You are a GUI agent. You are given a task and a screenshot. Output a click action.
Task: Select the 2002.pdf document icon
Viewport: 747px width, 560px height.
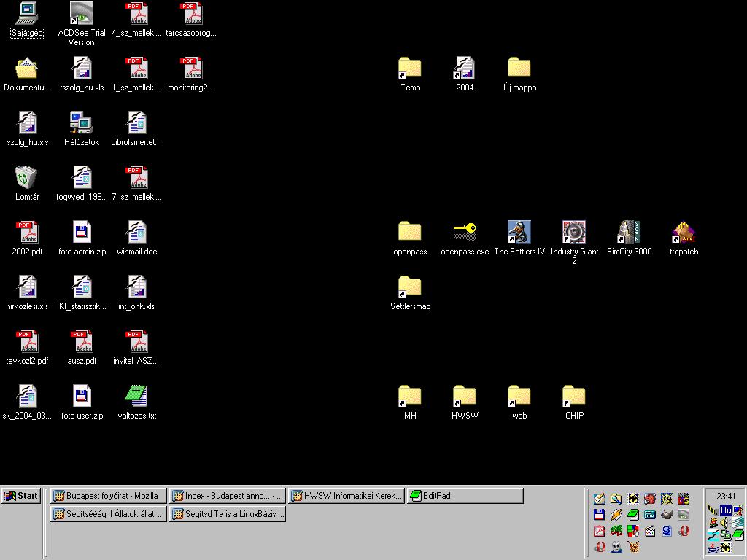coord(27,233)
